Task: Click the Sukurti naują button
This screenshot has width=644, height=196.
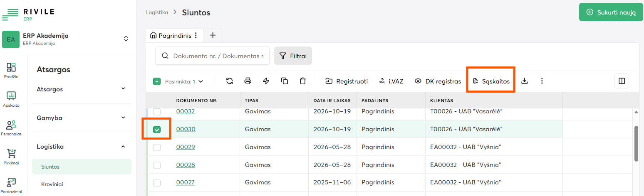Action: point(611,12)
